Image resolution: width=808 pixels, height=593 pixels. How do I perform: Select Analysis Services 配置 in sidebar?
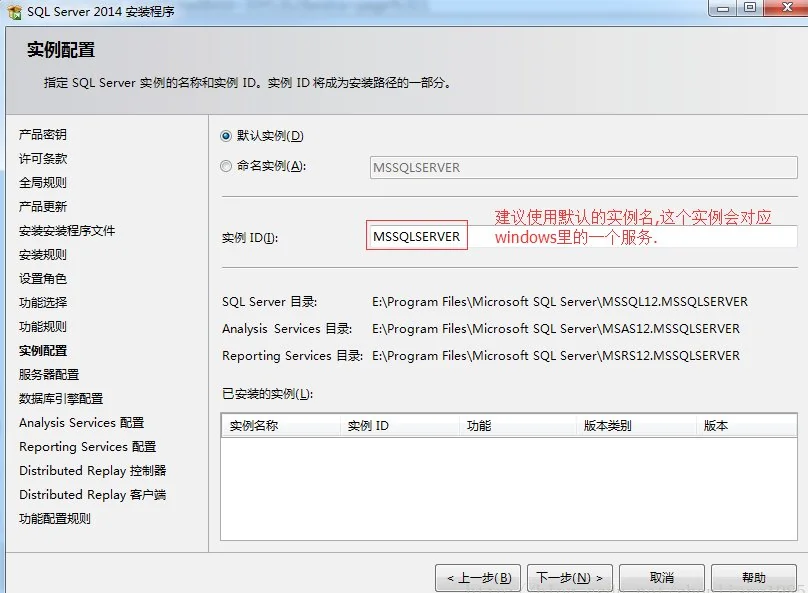[81, 423]
